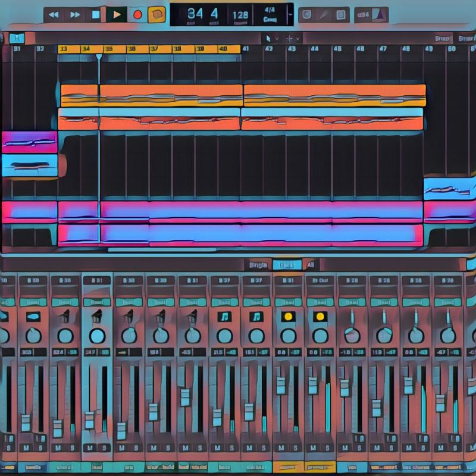Open Read automation menu on bass strip

coord(224,302)
